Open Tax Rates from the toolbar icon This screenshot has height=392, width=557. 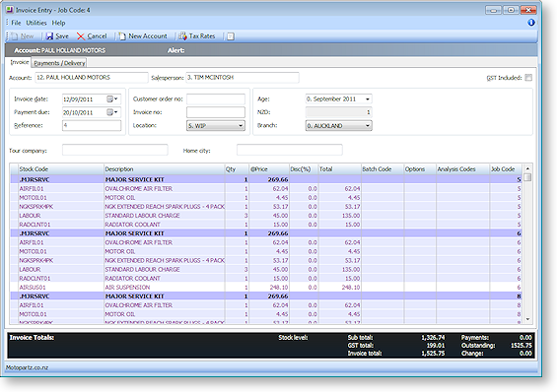(x=182, y=36)
